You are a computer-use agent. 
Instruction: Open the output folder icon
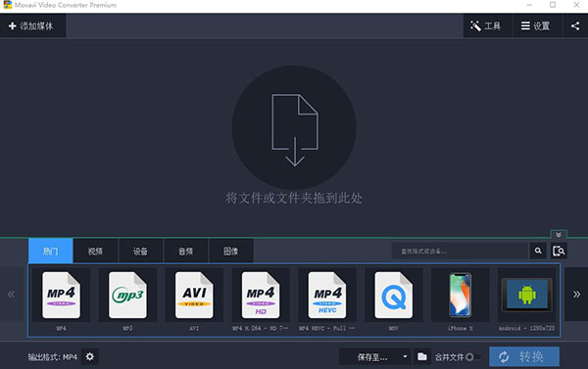pos(422,356)
